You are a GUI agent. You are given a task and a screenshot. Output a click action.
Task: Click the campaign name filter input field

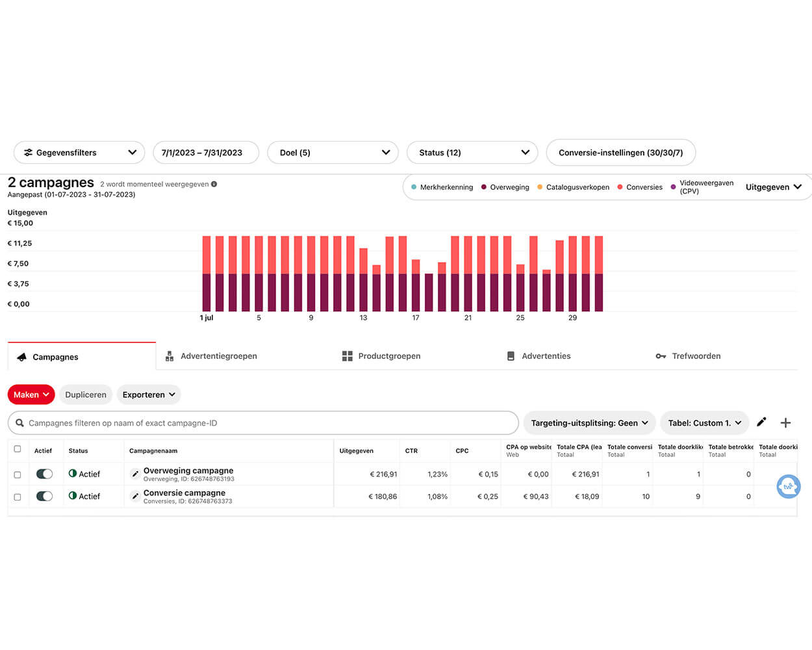(266, 423)
